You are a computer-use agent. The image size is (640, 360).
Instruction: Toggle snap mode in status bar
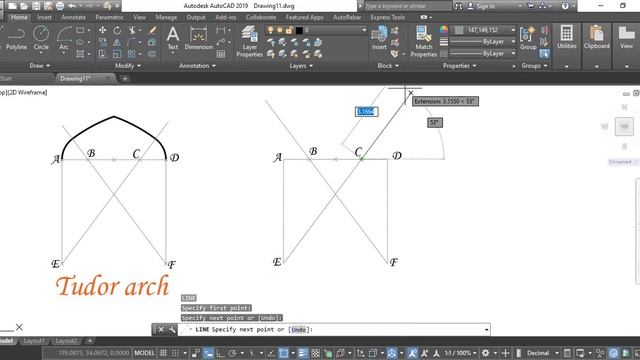coord(175,353)
